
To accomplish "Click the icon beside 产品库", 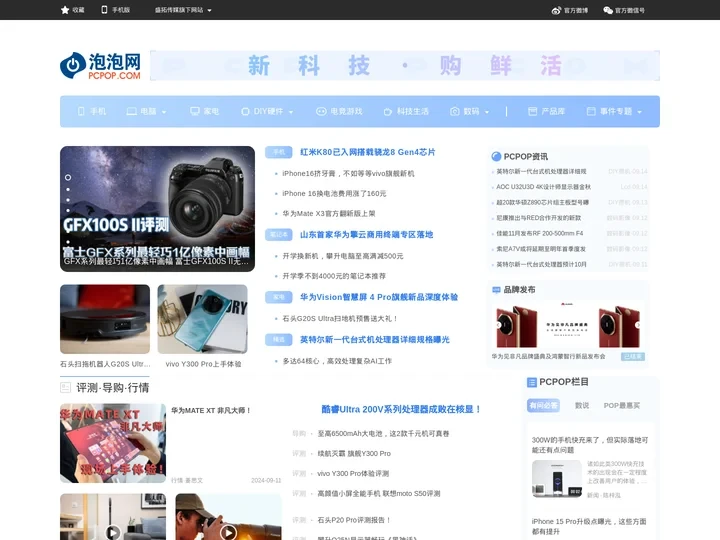I will [x=532, y=111].
